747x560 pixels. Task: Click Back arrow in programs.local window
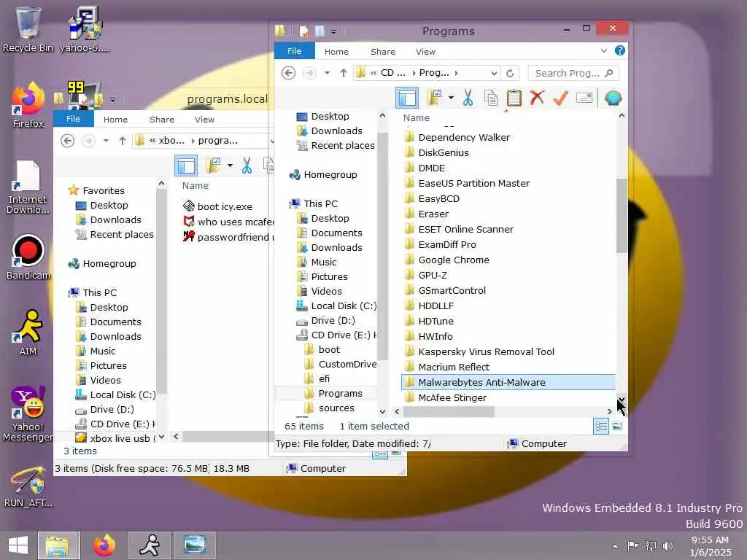(68, 141)
